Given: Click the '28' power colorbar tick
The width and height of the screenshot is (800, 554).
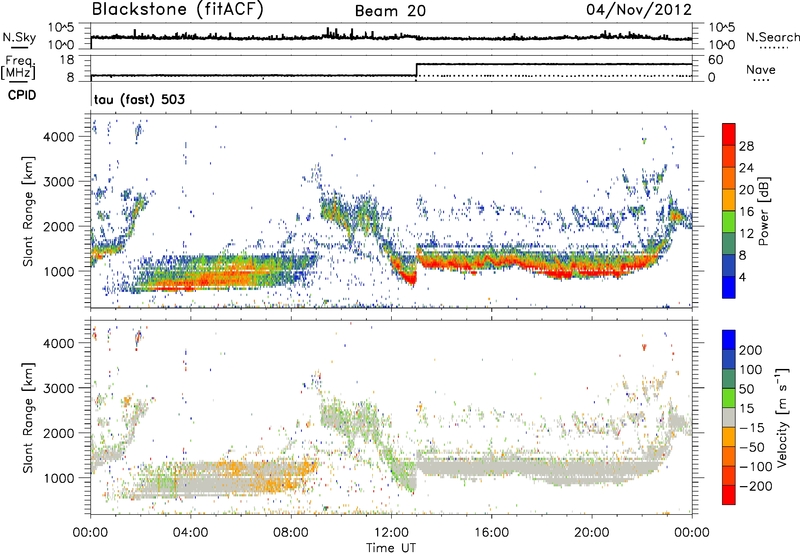Looking at the screenshot, I should (746, 146).
